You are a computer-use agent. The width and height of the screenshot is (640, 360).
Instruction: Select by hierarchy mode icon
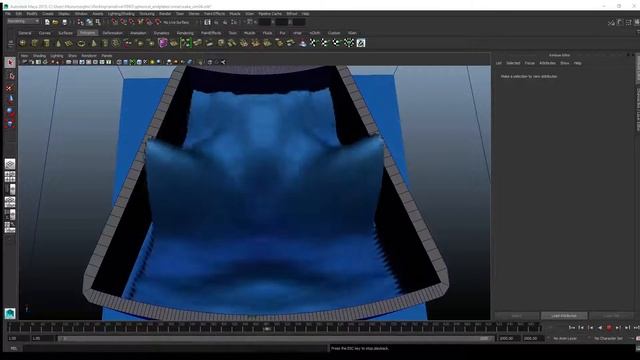(80, 22)
